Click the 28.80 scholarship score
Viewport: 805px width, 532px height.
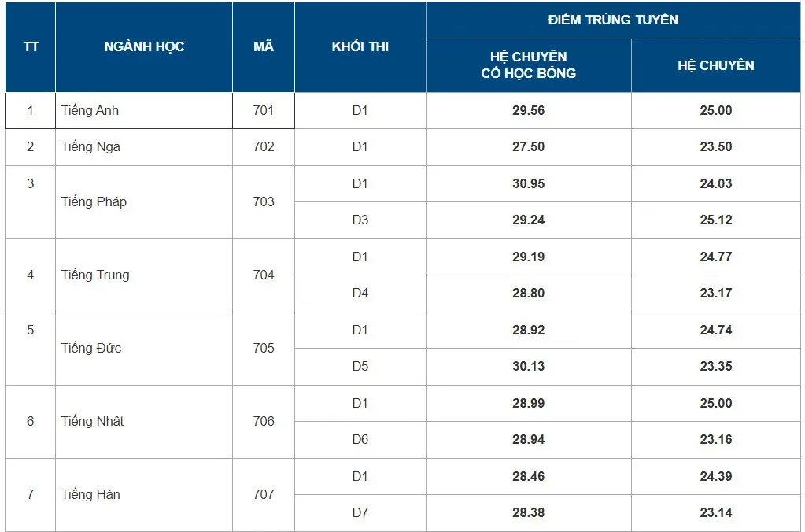click(x=528, y=294)
